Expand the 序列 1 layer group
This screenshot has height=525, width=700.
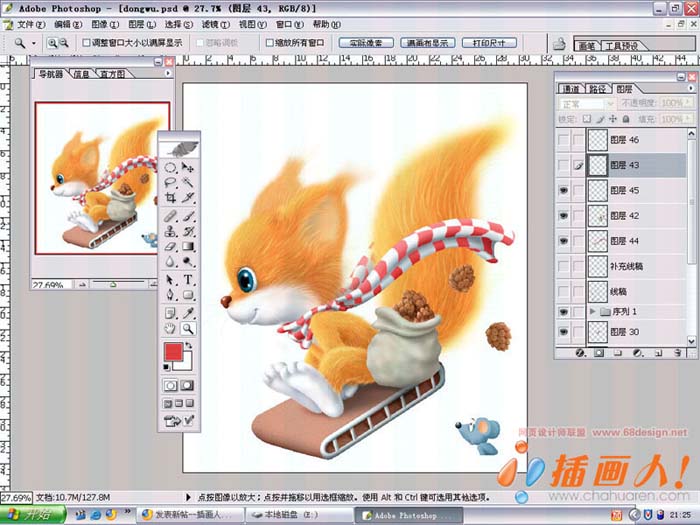(592, 311)
